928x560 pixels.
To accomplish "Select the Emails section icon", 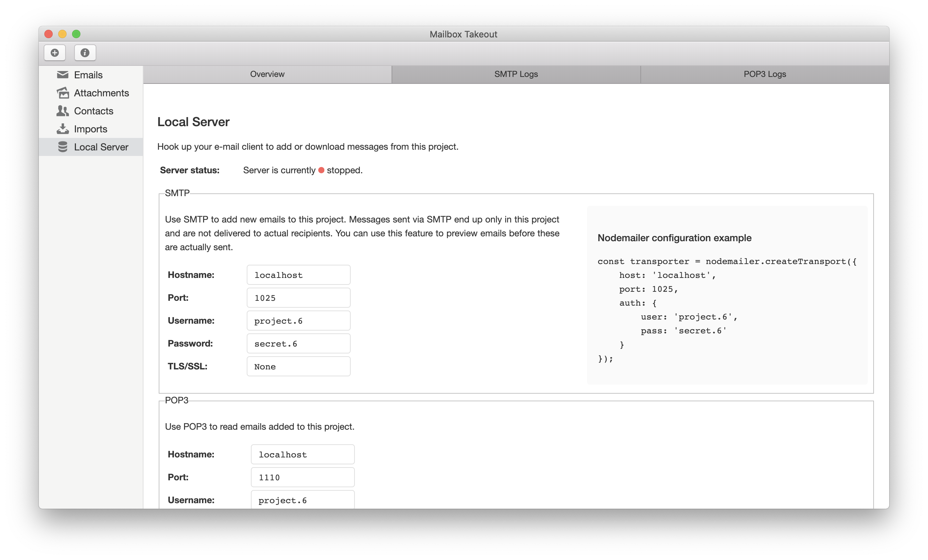I will 62,75.
